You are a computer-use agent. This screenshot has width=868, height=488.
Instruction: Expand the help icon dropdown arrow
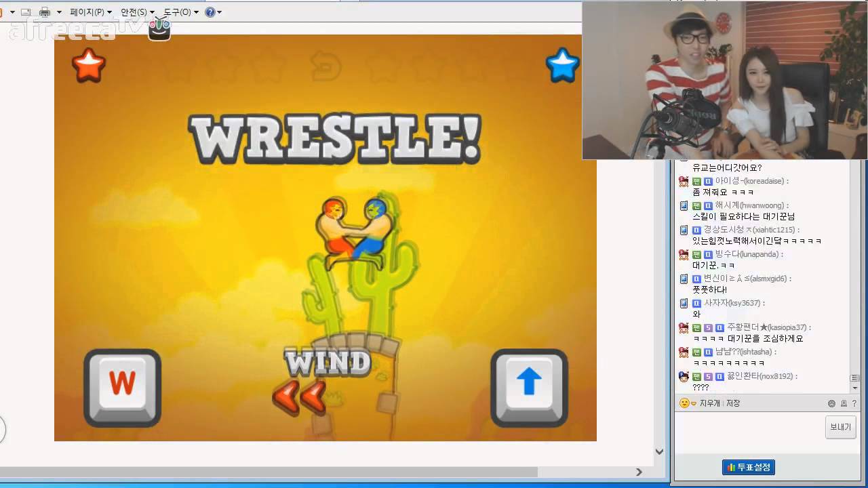pos(219,12)
